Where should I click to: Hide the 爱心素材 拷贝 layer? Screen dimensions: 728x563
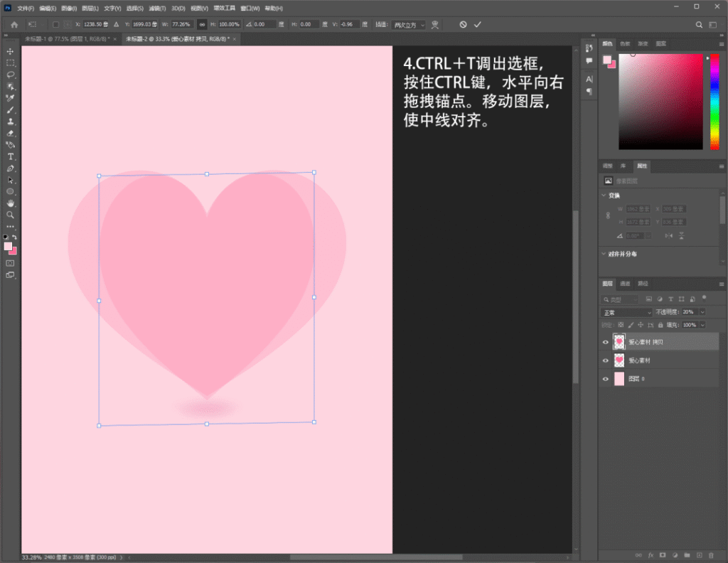click(606, 342)
